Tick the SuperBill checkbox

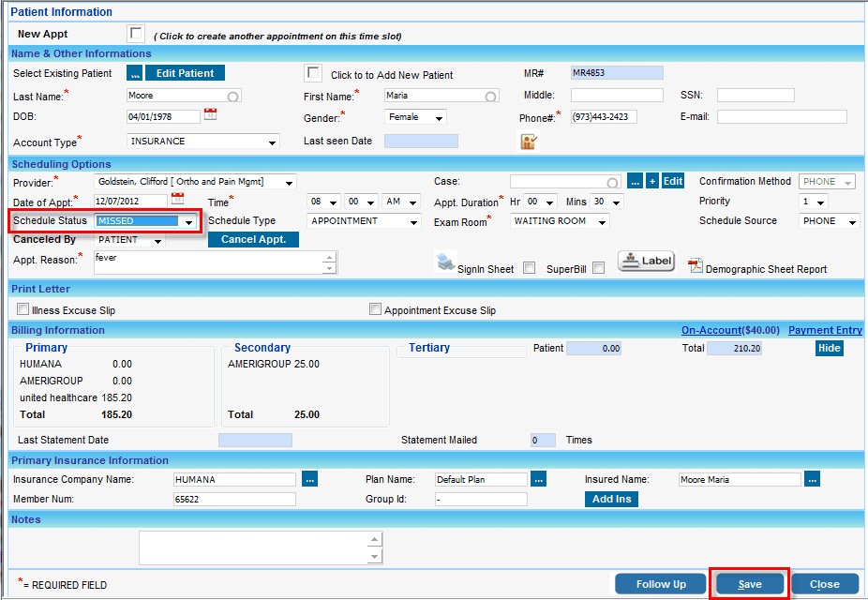pyautogui.click(x=598, y=268)
